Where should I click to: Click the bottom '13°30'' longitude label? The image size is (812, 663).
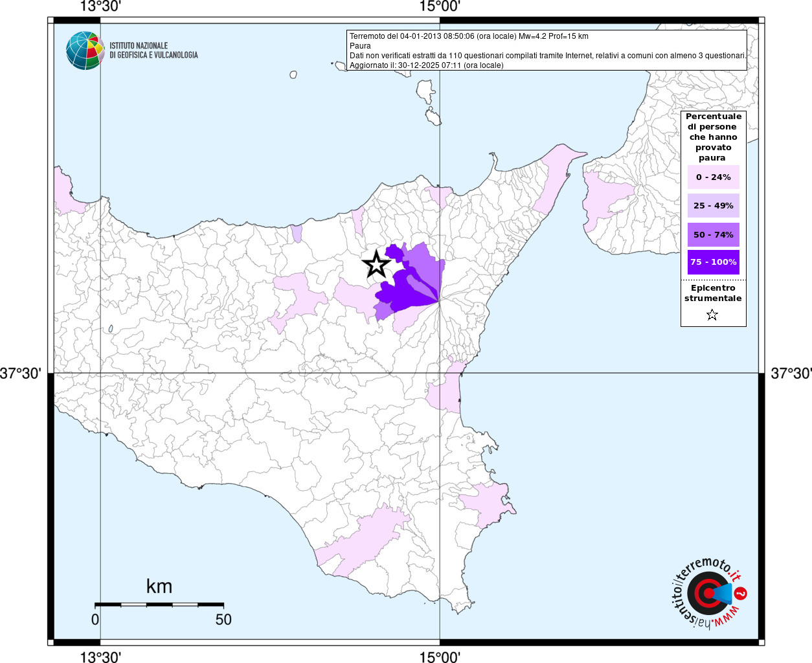[x=100, y=657]
